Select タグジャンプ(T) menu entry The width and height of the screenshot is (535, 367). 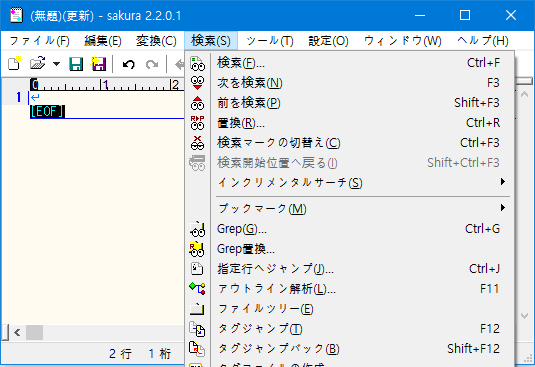pyautogui.click(x=349, y=329)
